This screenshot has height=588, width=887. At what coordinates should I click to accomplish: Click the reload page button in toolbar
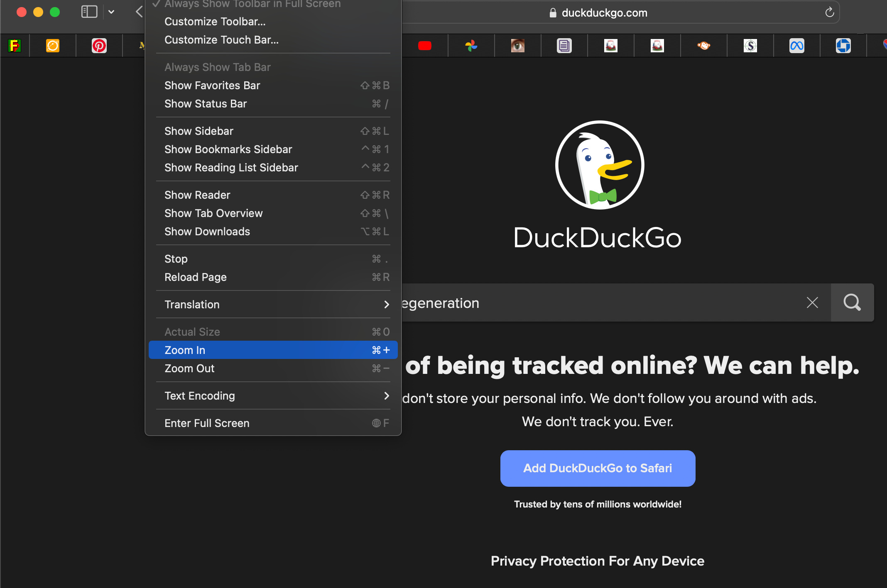point(829,12)
